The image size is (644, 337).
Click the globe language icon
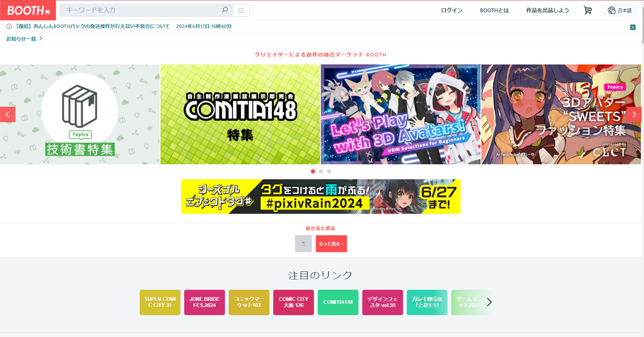[611, 10]
